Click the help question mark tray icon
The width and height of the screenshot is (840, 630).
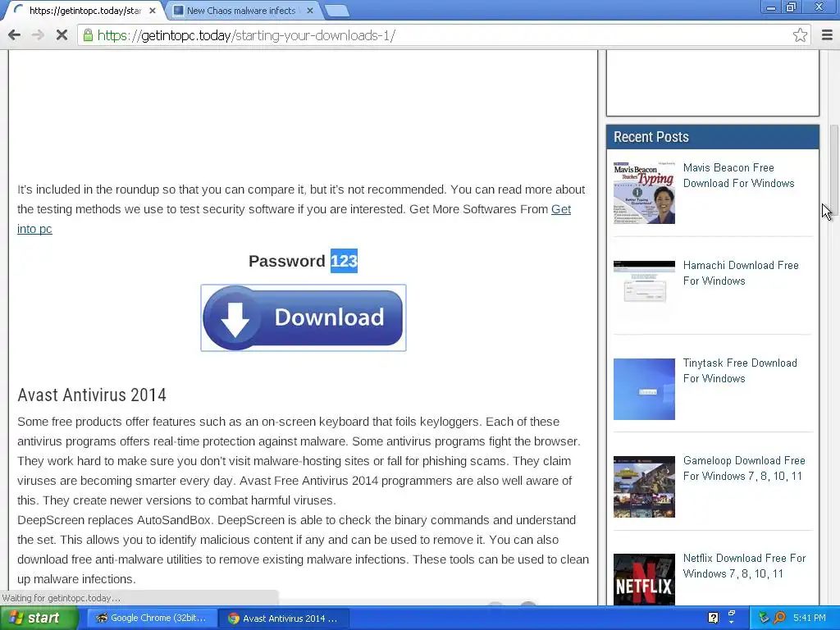point(713,618)
